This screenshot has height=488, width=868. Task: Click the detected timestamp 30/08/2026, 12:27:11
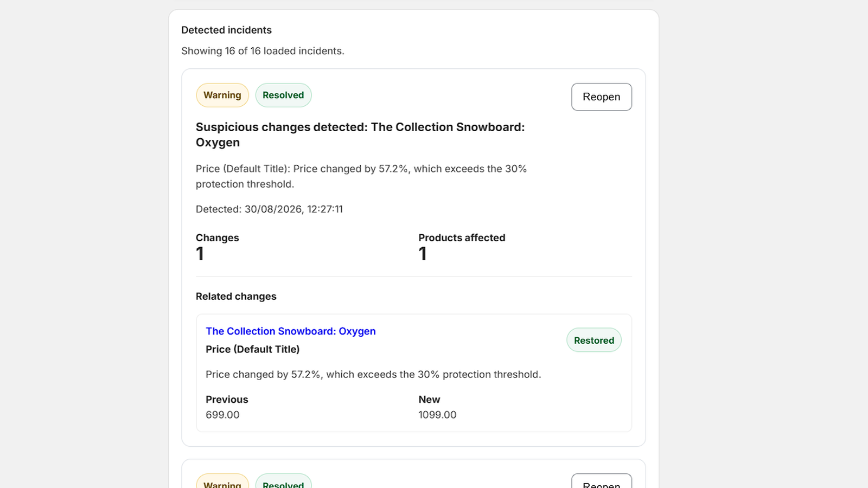tap(293, 209)
